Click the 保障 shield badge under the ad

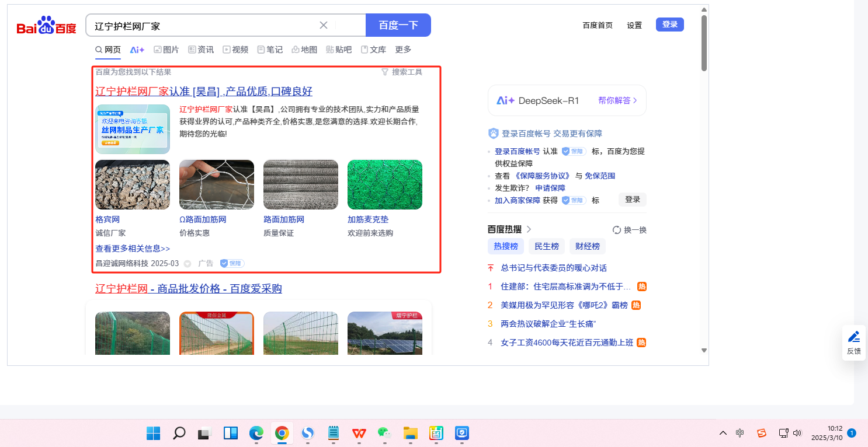232,264
